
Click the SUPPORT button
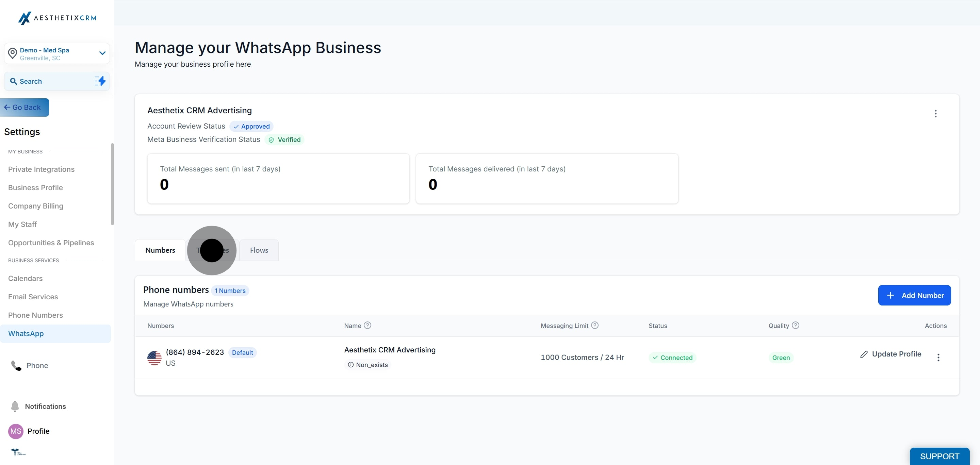[x=940, y=456]
